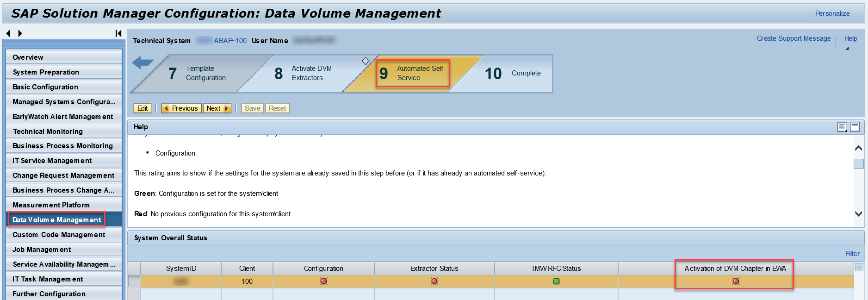
Task: Click the green TMW RFC Status icon
Action: point(556,281)
